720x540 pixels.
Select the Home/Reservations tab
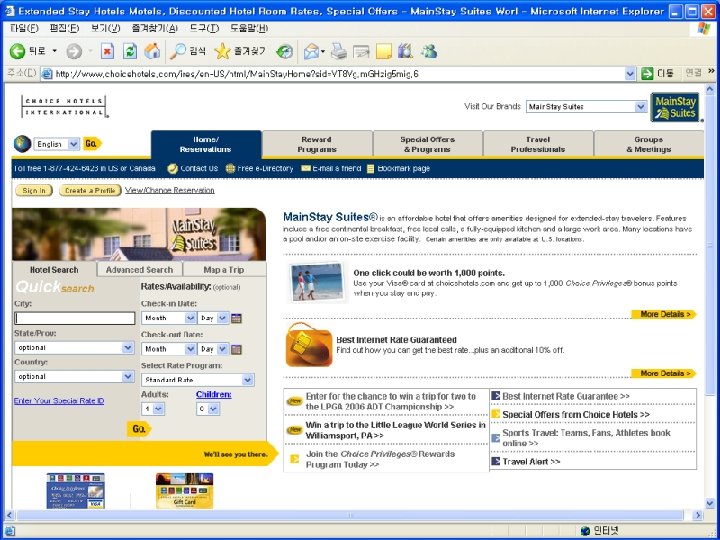click(x=206, y=144)
